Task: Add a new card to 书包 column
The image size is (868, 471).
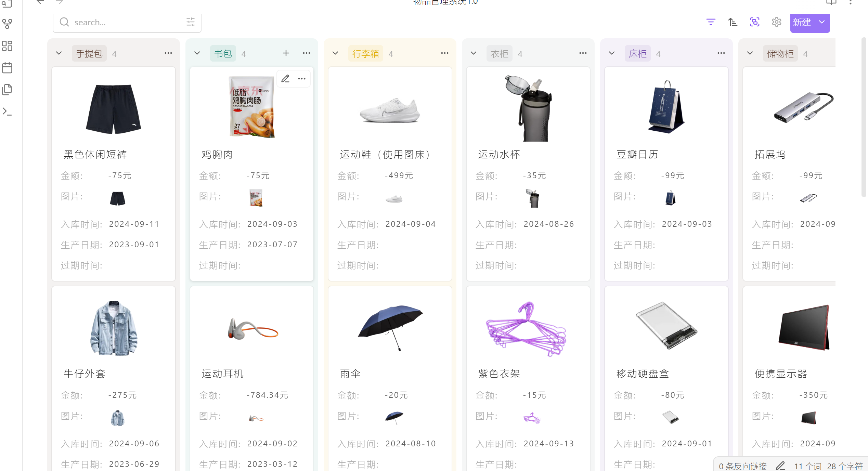Action: point(286,53)
